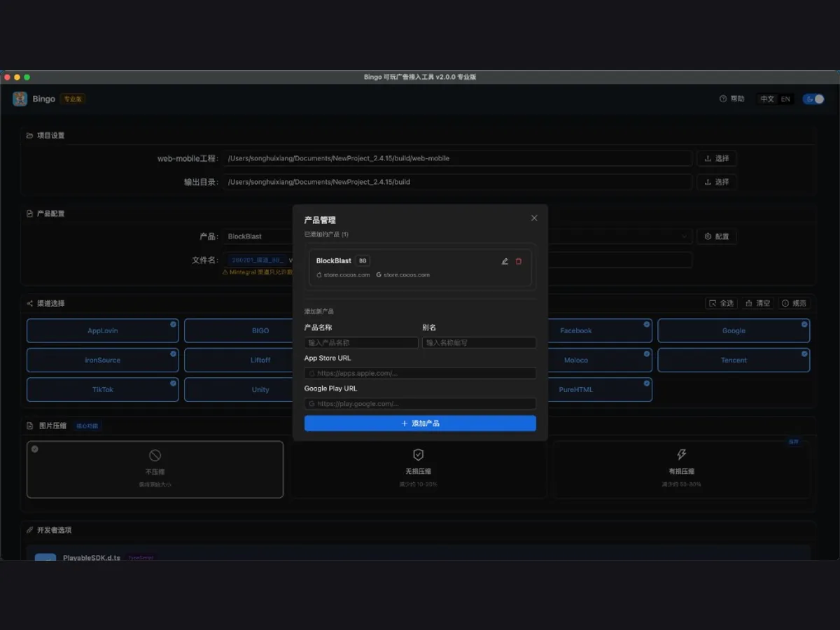840x630 pixels.
Task: Click the PlayableSDK.d.ts file name
Action: click(x=92, y=558)
